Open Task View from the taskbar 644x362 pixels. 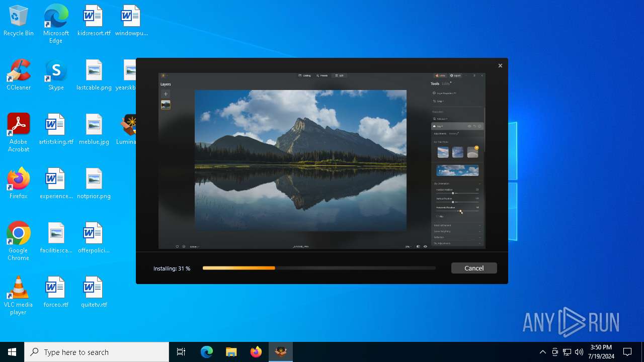[x=181, y=352]
